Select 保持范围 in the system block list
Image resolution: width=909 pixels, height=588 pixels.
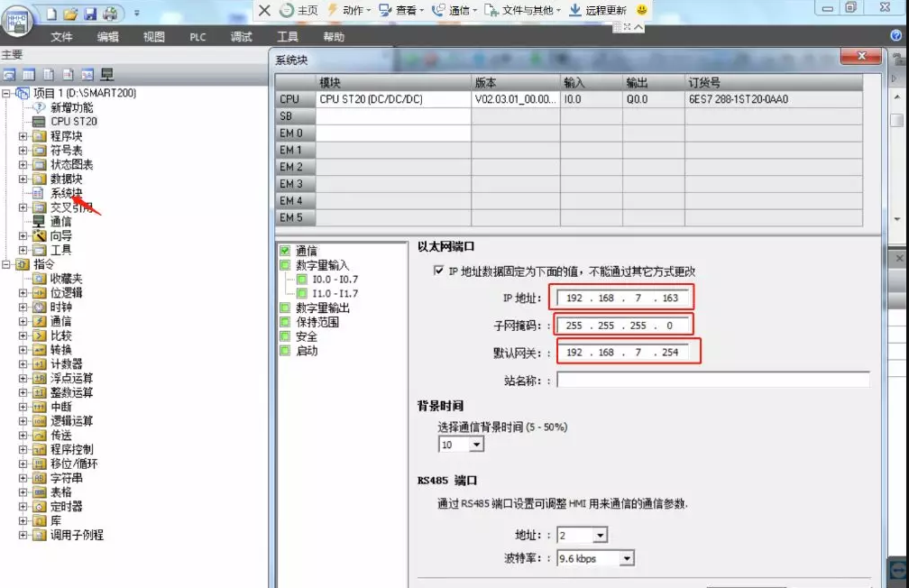pyautogui.click(x=317, y=322)
